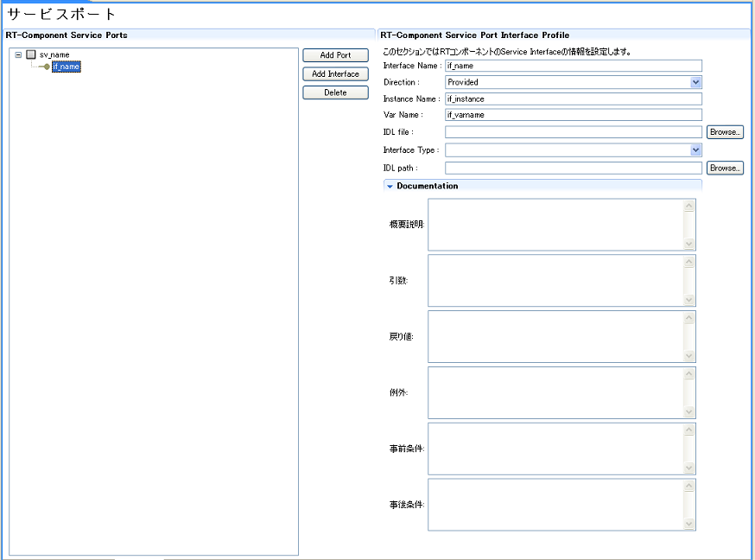
Task: Focus the Interface Name field
Action: coord(574,66)
